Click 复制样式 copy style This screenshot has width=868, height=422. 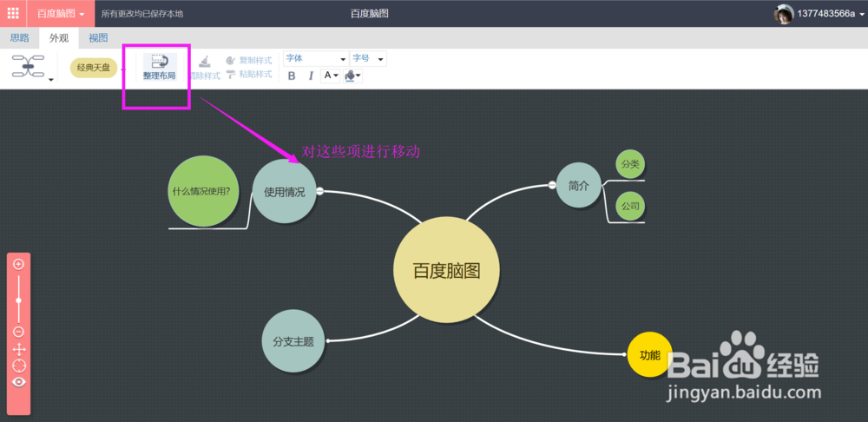point(249,60)
